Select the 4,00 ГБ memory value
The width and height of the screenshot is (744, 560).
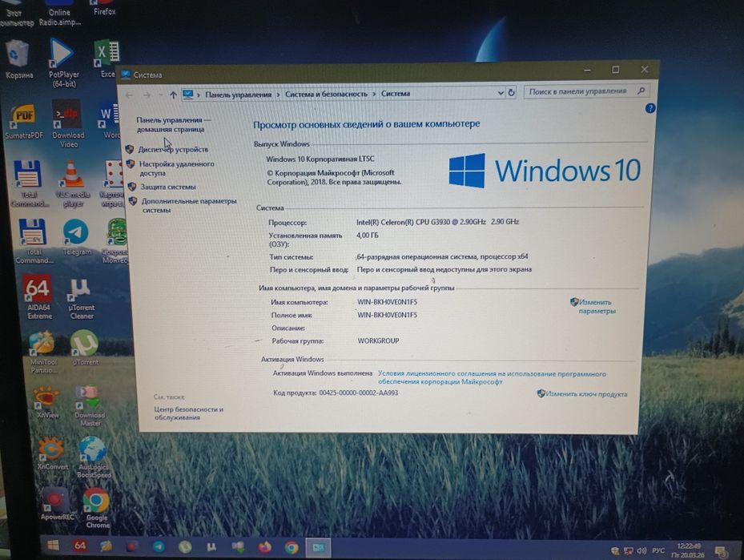(368, 235)
